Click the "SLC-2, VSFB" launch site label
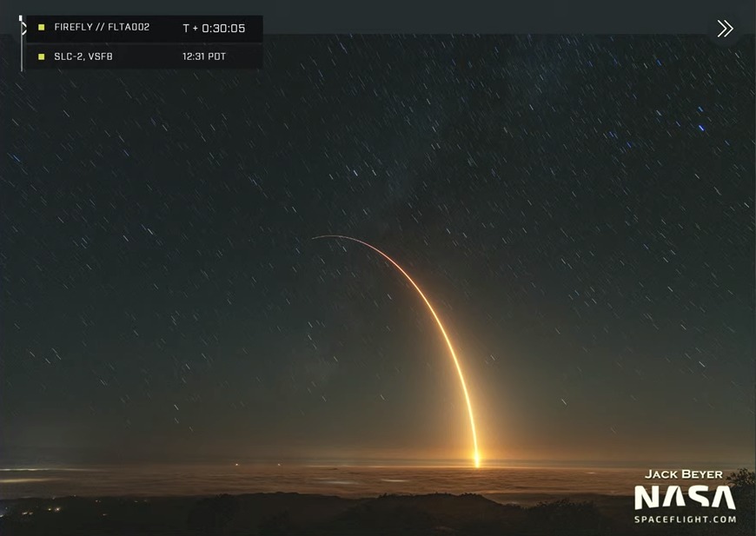The height and width of the screenshot is (536, 756). click(83, 56)
